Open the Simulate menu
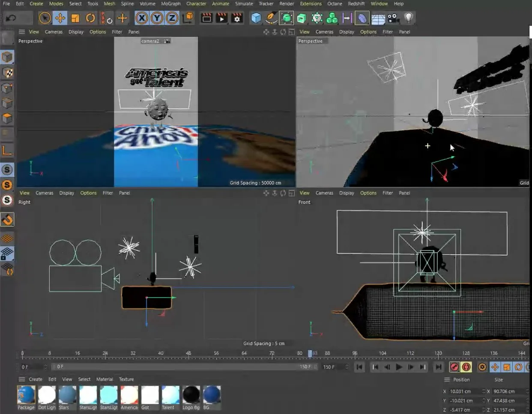 coord(244,3)
